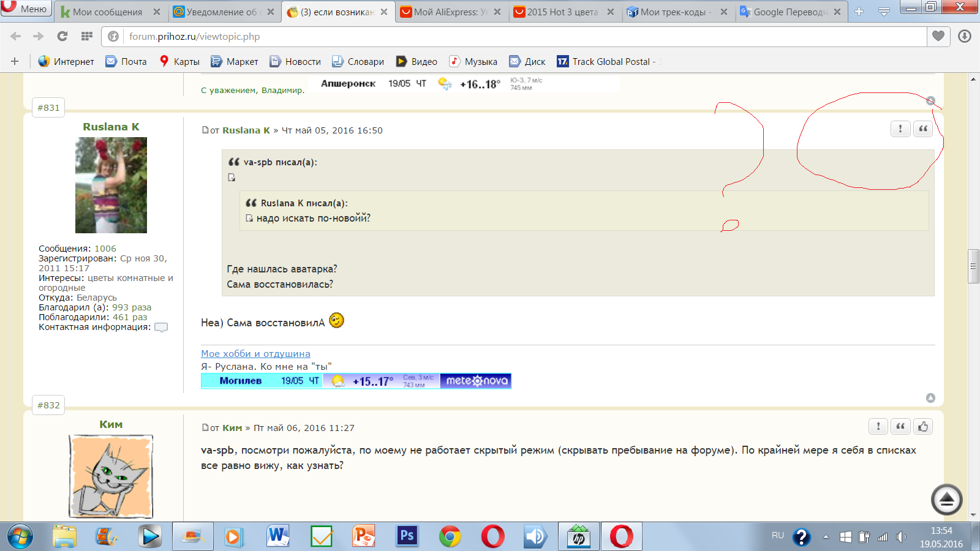Click the quote button on Ruslana K's post

(922, 129)
